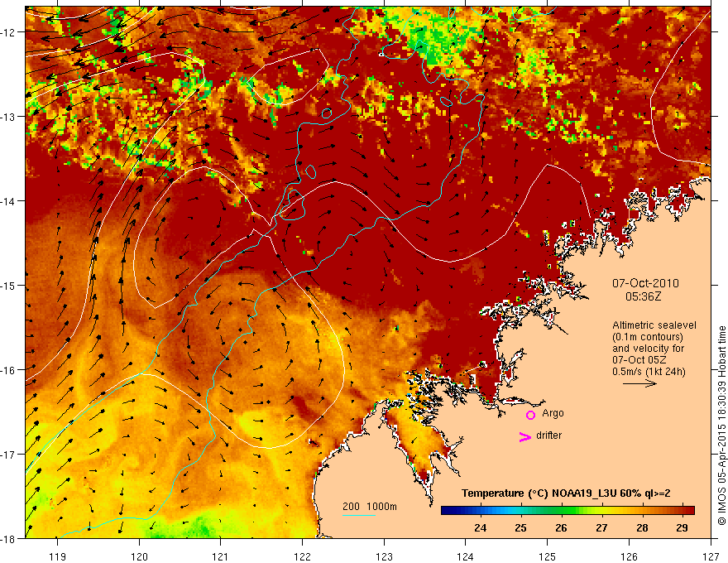Click the 'and velocity for' legend text

coord(648,349)
